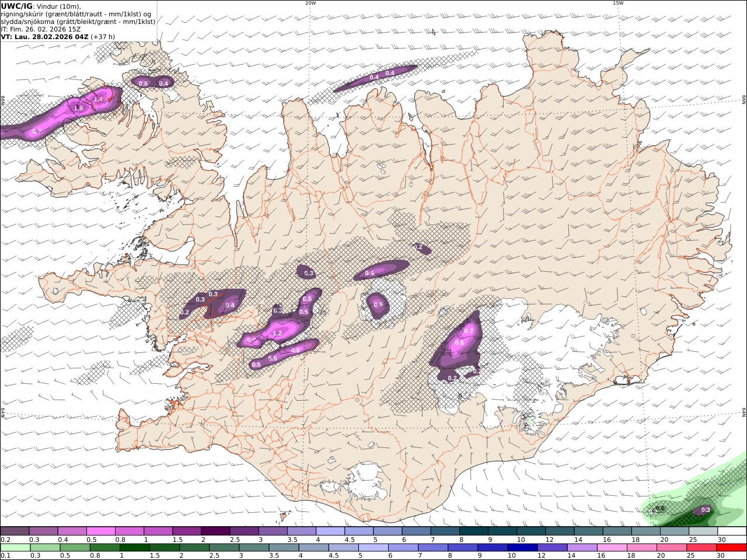The image size is (747, 560).
Task: Pick the 7 swatch in the lower blue scale
Action: pos(433,547)
